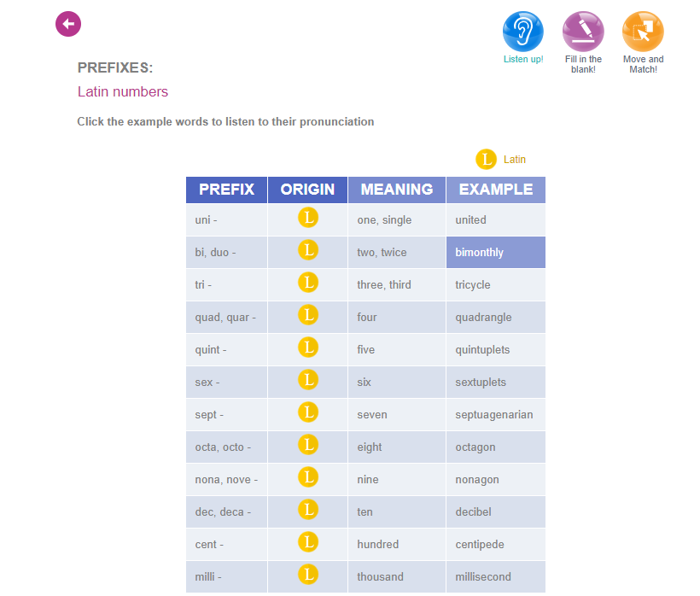The width and height of the screenshot is (700, 596).
Task: Open the Fill in the blank! activity
Action: [583, 32]
